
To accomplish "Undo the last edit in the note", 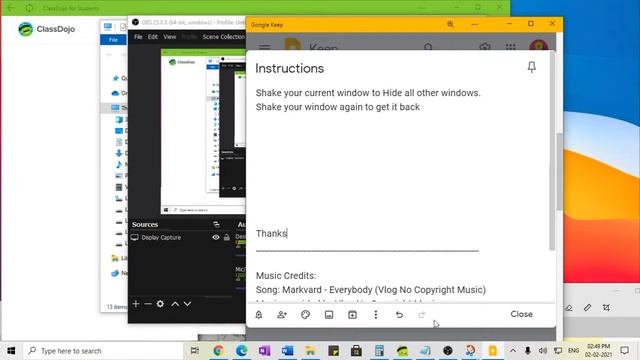I will click(399, 315).
